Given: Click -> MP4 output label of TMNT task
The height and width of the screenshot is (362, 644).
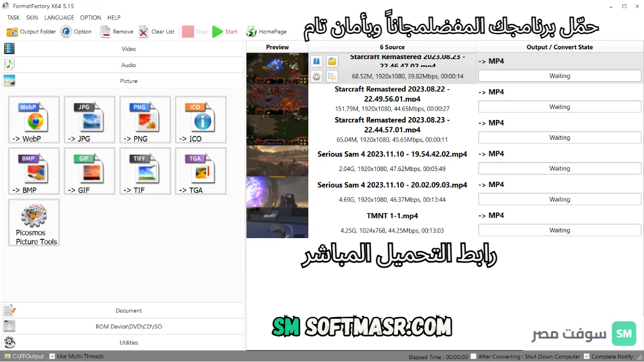Looking at the screenshot, I should pyautogui.click(x=491, y=215).
